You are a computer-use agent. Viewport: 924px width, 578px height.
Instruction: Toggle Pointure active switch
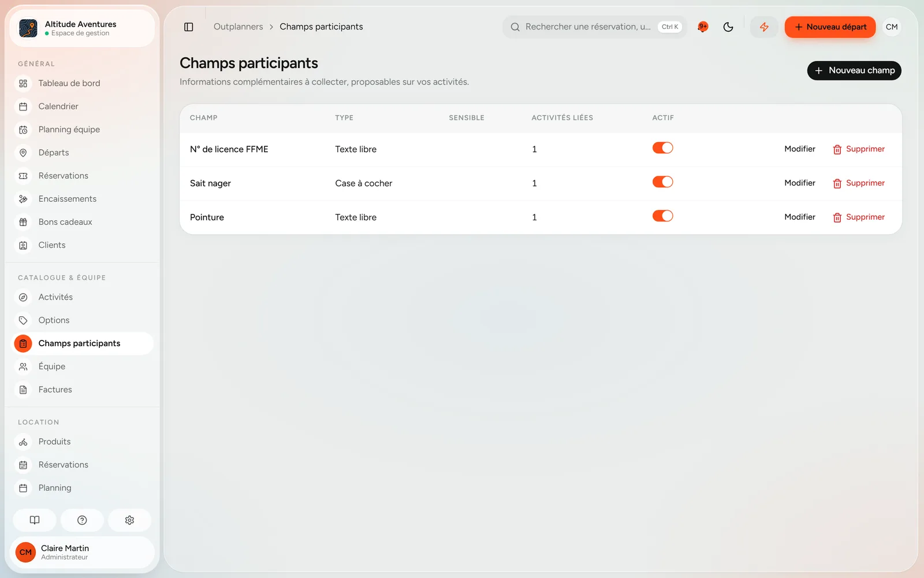(662, 216)
